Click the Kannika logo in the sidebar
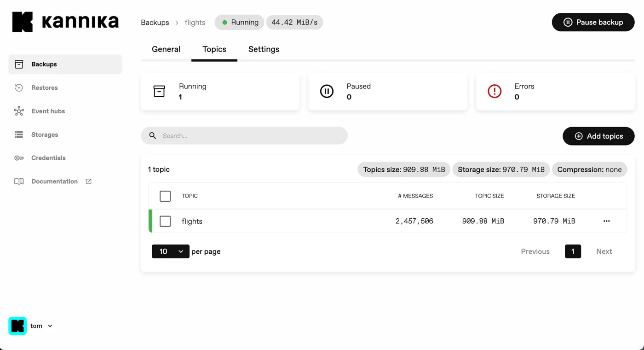644x350 pixels. click(x=65, y=22)
